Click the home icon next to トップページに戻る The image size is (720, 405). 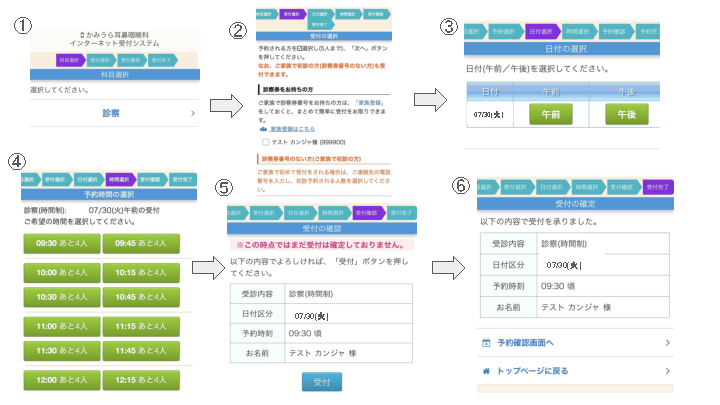(486, 370)
